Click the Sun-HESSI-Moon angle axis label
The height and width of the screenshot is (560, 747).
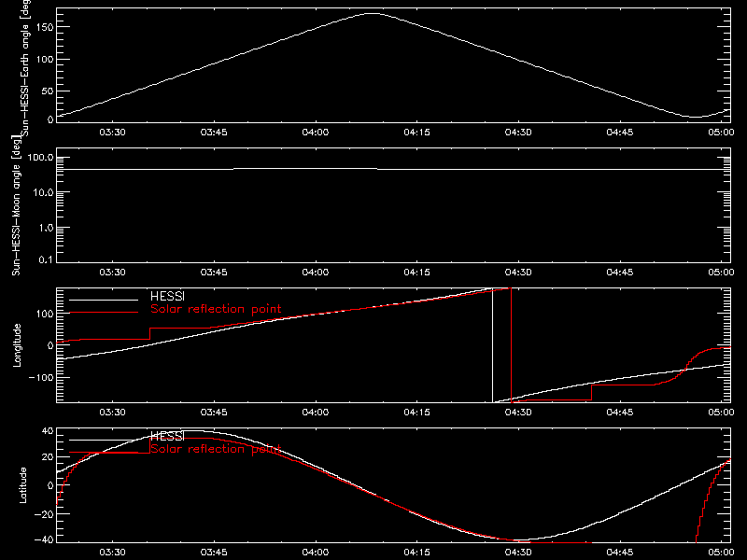tap(16, 205)
